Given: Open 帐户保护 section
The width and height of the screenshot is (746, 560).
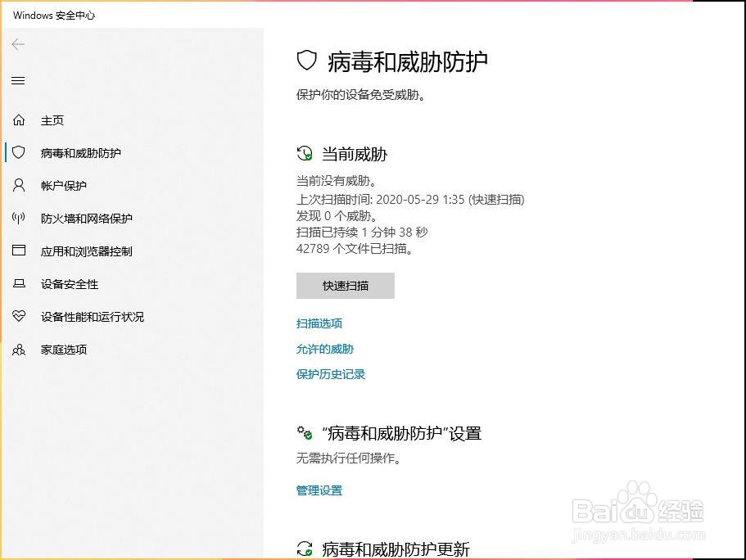Looking at the screenshot, I should [x=64, y=186].
